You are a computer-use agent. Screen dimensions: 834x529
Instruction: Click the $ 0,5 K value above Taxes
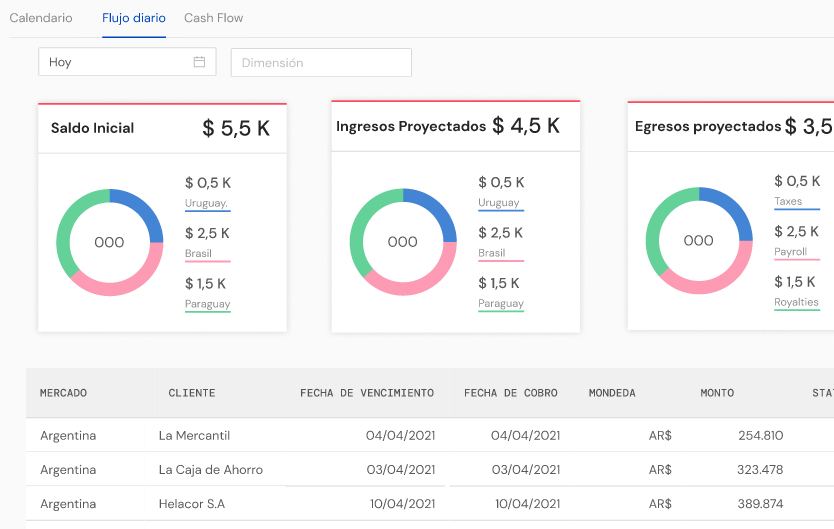coord(797,181)
